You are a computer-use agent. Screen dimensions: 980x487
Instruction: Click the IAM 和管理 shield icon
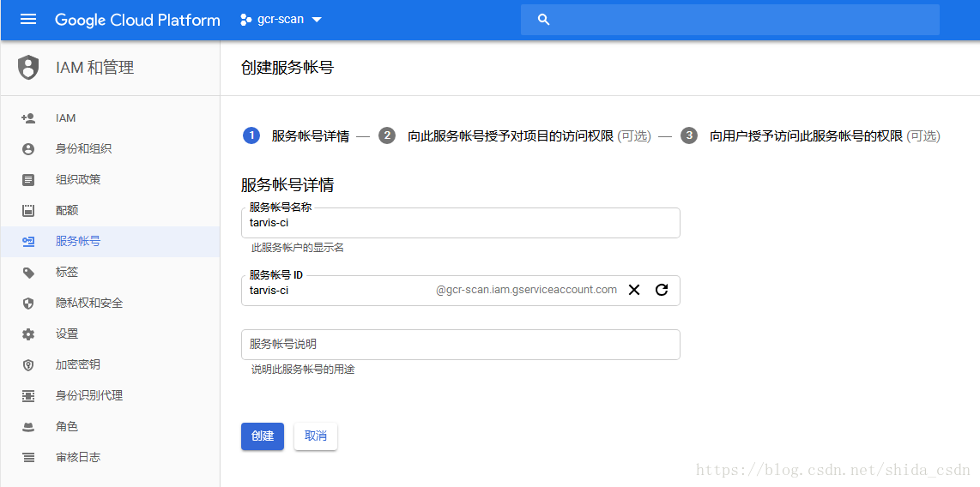[x=28, y=68]
